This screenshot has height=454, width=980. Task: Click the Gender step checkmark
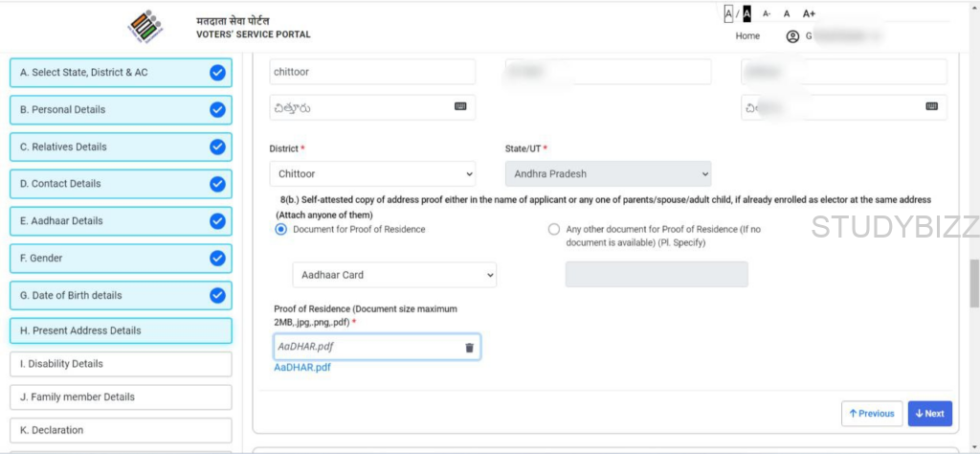[x=217, y=258]
